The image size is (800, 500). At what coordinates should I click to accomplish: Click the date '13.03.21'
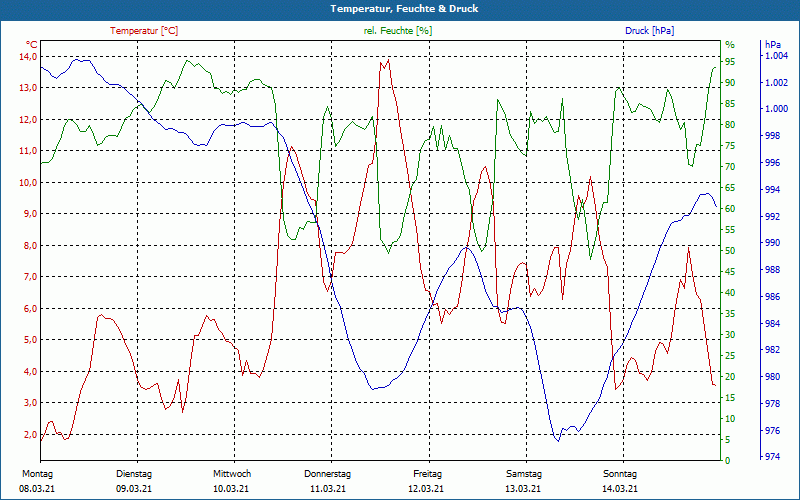click(523, 489)
